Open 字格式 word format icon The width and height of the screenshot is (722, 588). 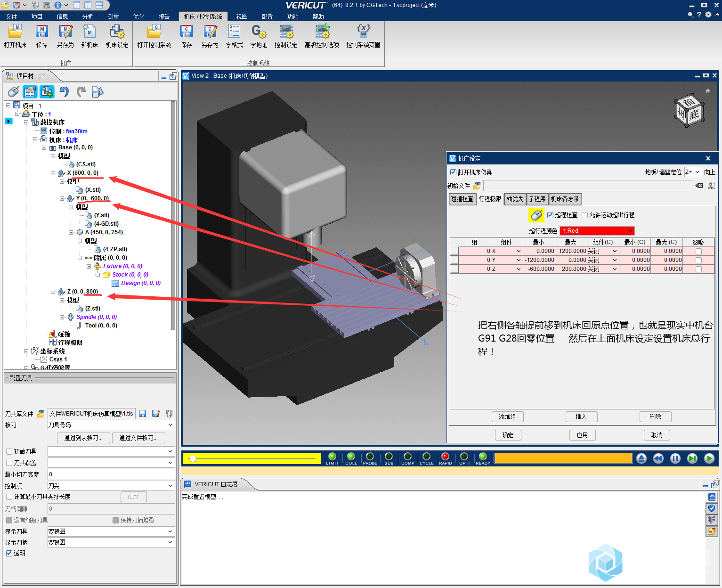(x=234, y=36)
